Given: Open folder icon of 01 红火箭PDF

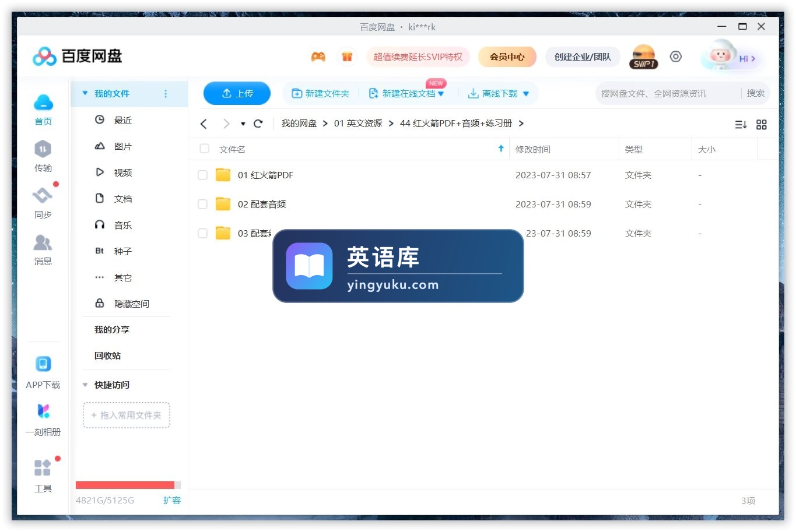Looking at the screenshot, I should click(x=223, y=175).
